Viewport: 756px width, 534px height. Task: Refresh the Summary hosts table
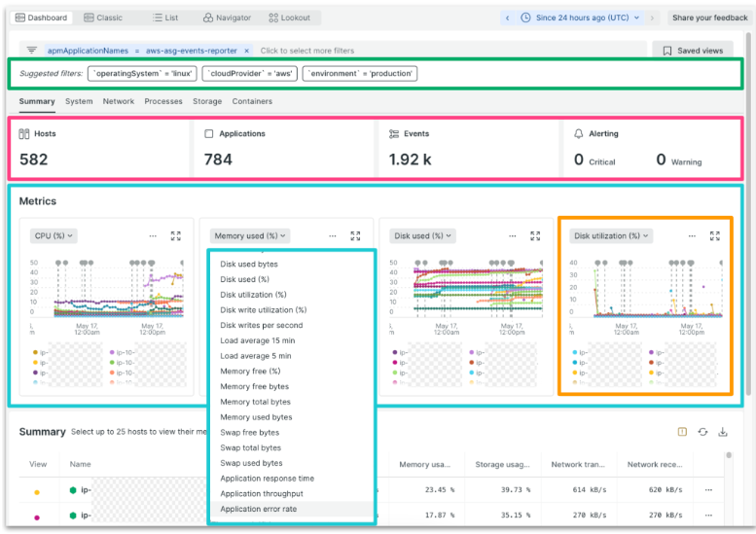click(702, 432)
